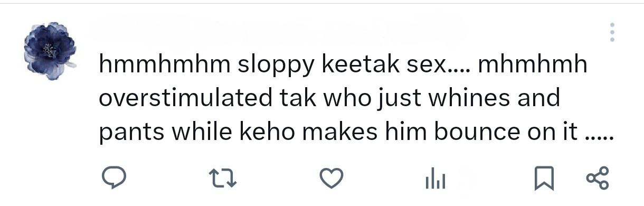Open the blue flower profile avatar
The image size is (644, 206).
coord(50,51)
